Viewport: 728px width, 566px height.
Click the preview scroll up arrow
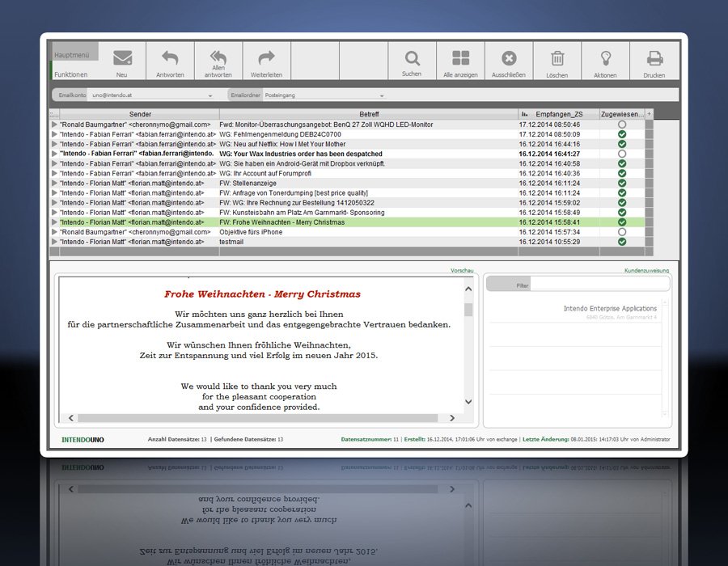coord(468,289)
